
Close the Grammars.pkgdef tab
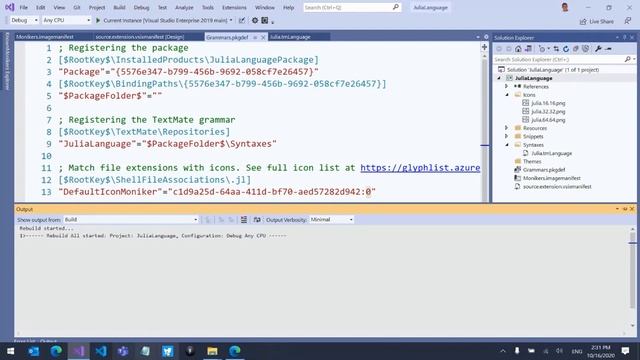(x=263, y=37)
